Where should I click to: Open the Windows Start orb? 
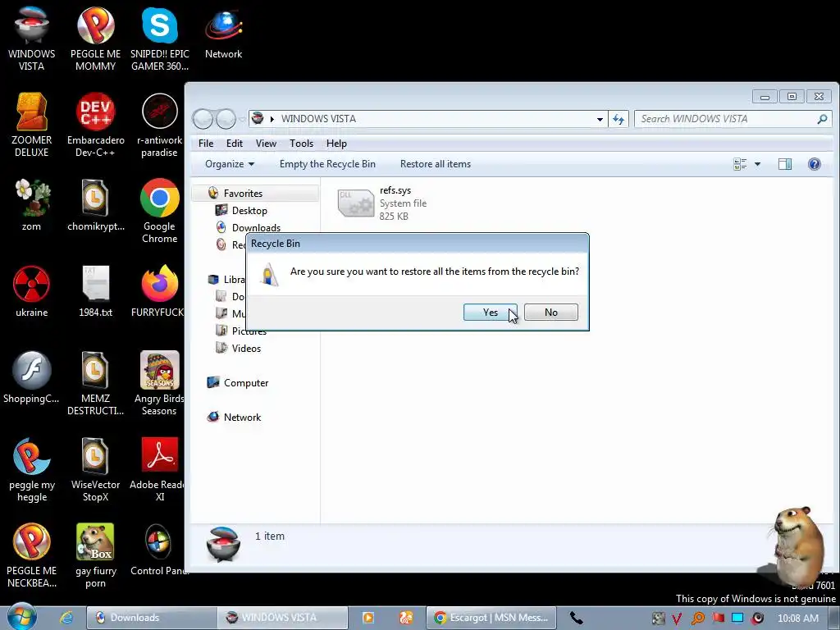[21, 617]
